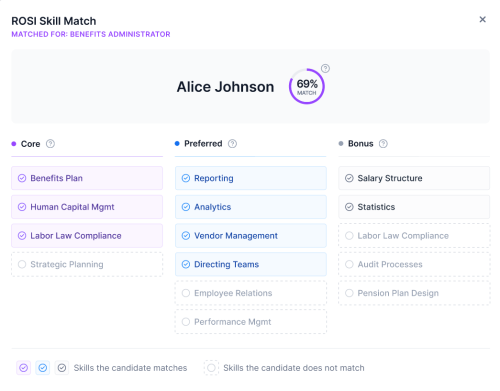The width and height of the screenshot is (500, 391).
Task: Click the purple legend check icon
Action: (x=23, y=368)
